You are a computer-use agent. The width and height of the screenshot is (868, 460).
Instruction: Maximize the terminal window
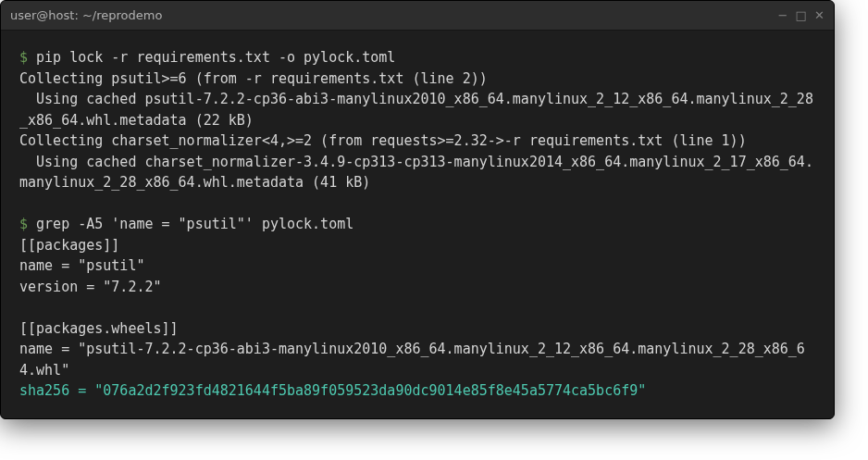[800, 16]
